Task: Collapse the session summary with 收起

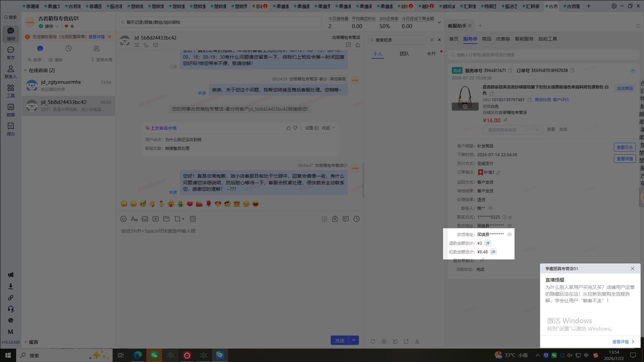Action: (328, 128)
